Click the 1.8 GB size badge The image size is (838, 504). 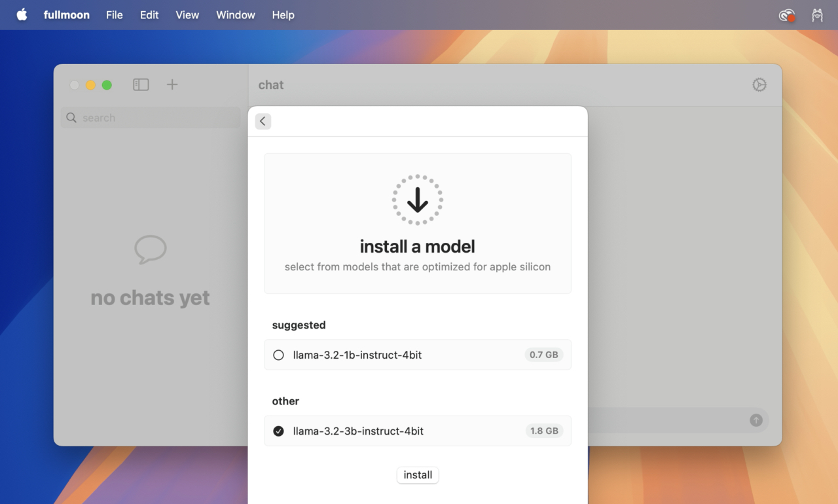(x=544, y=431)
